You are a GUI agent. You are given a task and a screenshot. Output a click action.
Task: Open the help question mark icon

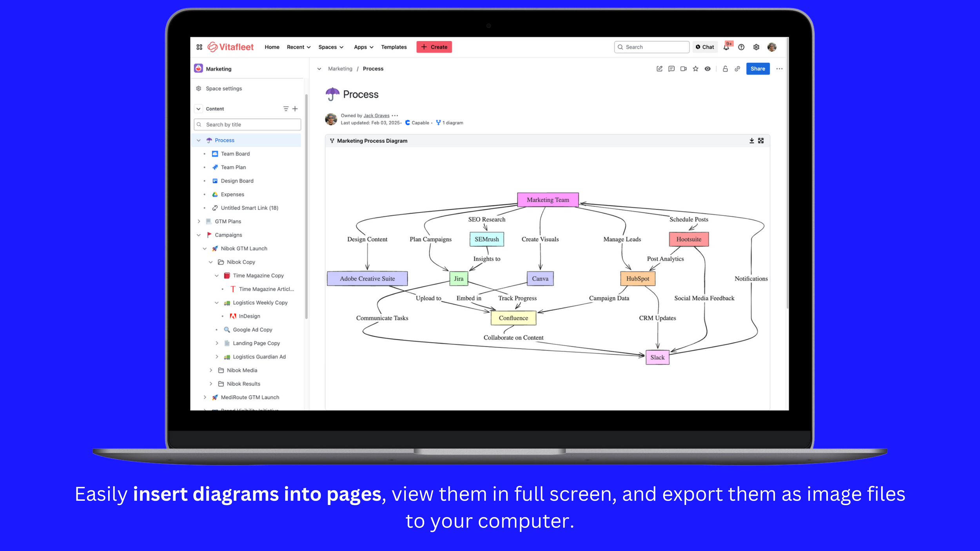coord(741,47)
